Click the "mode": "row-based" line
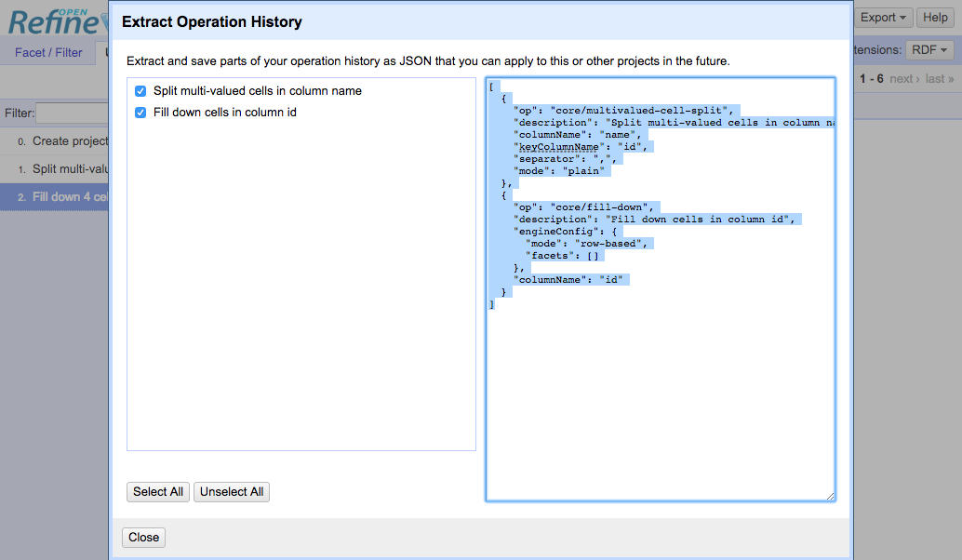The image size is (962, 560). [x=586, y=244]
